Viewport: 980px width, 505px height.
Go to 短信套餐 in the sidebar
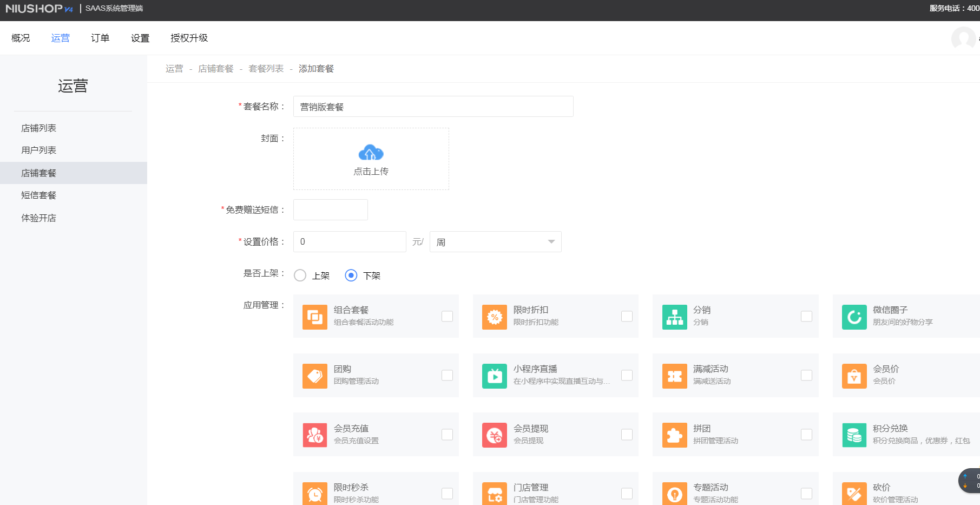38,195
